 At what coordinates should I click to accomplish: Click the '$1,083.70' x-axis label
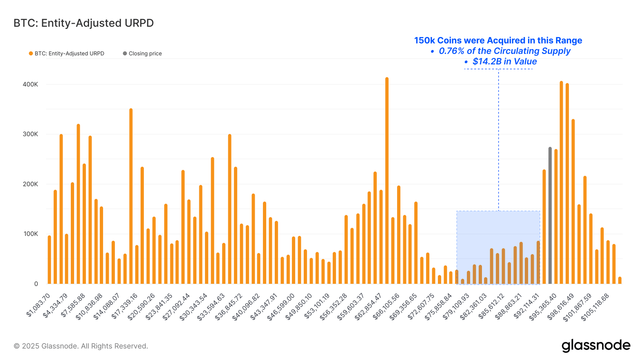click(38, 305)
